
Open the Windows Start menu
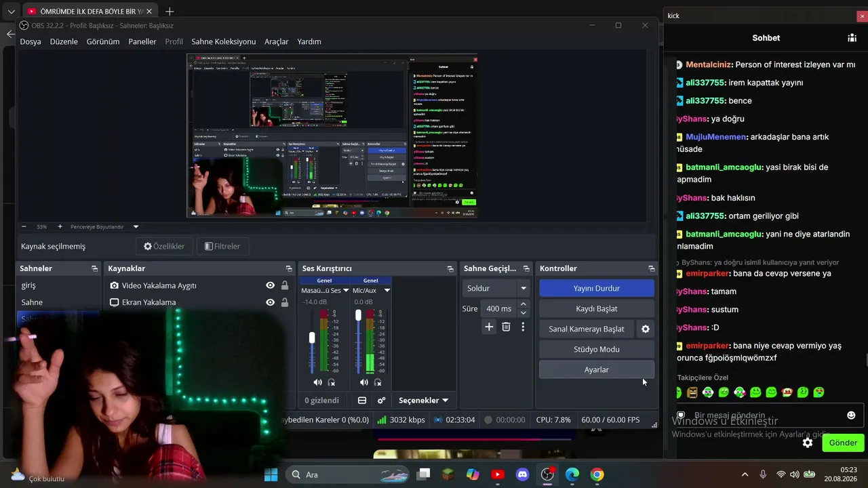coord(271,474)
